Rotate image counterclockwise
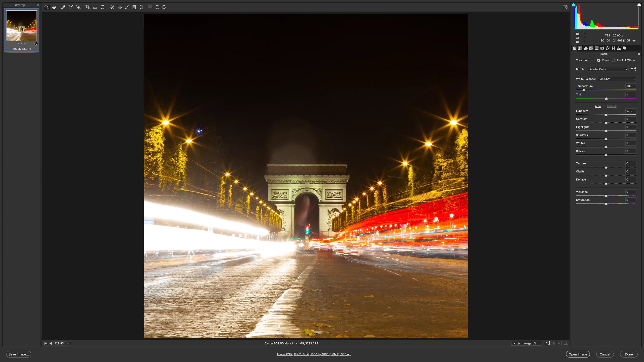644x362 pixels. click(x=157, y=7)
